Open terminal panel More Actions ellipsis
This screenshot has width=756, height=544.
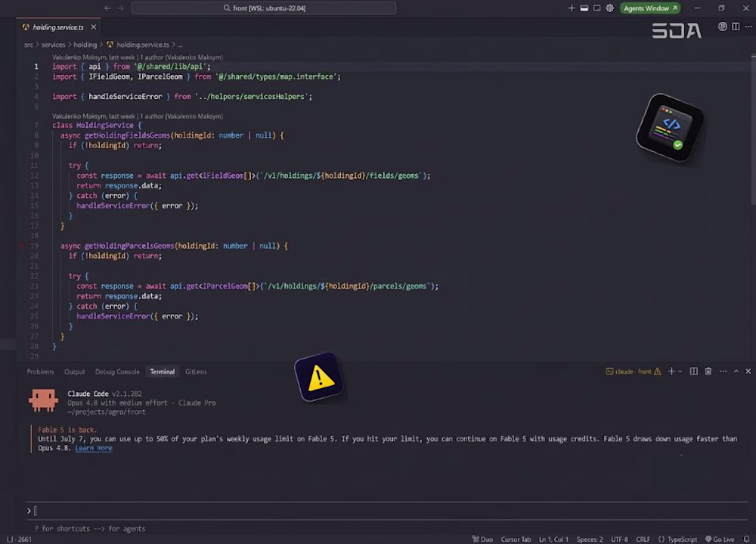723,371
